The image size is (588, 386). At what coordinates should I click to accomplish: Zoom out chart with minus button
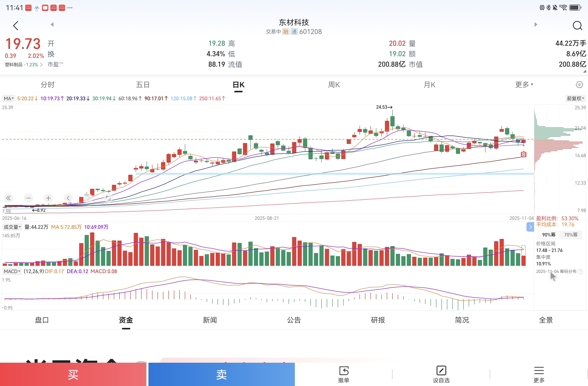(28, 198)
